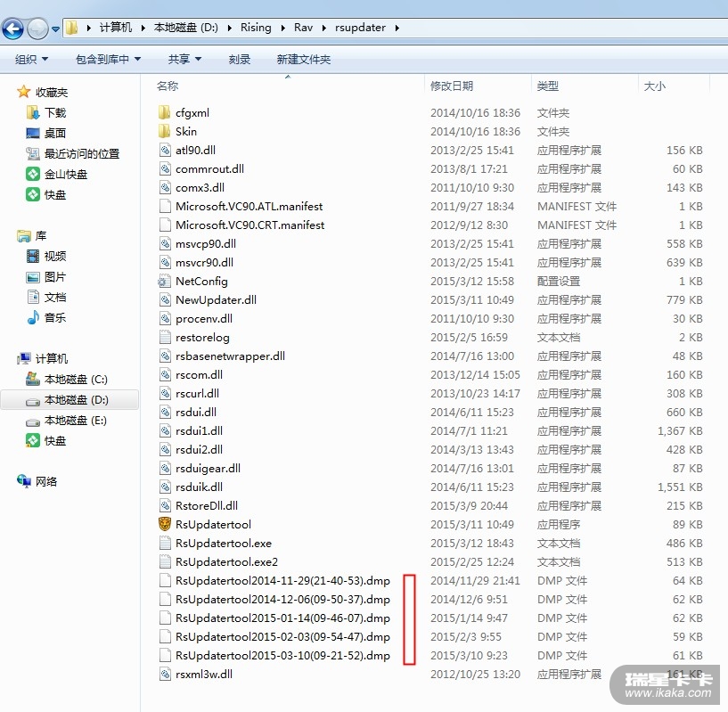Select 本地磁盘 (D:) in sidebar
Image resolution: width=728 pixels, height=712 pixels.
[68, 400]
